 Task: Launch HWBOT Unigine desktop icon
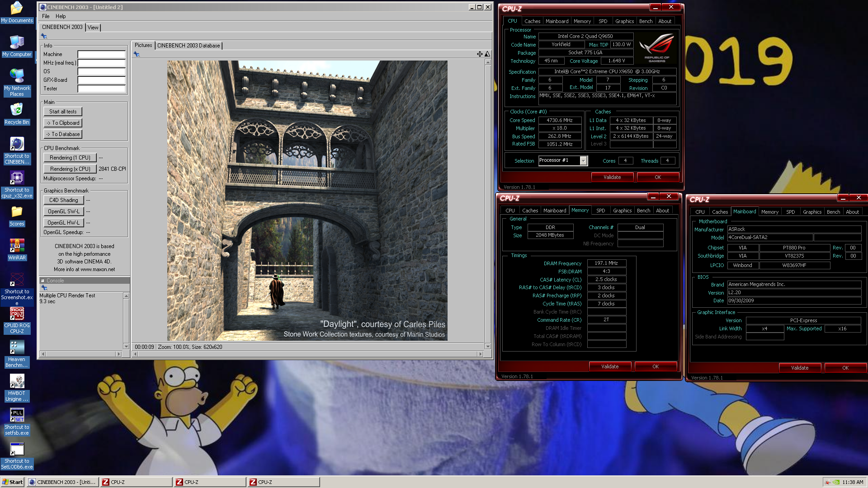pyautogui.click(x=17, y=388)
